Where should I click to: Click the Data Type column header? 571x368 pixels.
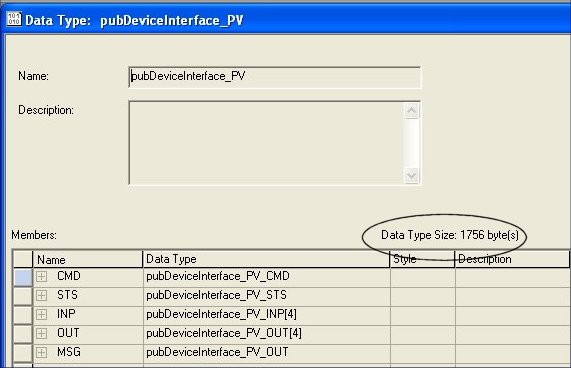[x=266, y=259]
